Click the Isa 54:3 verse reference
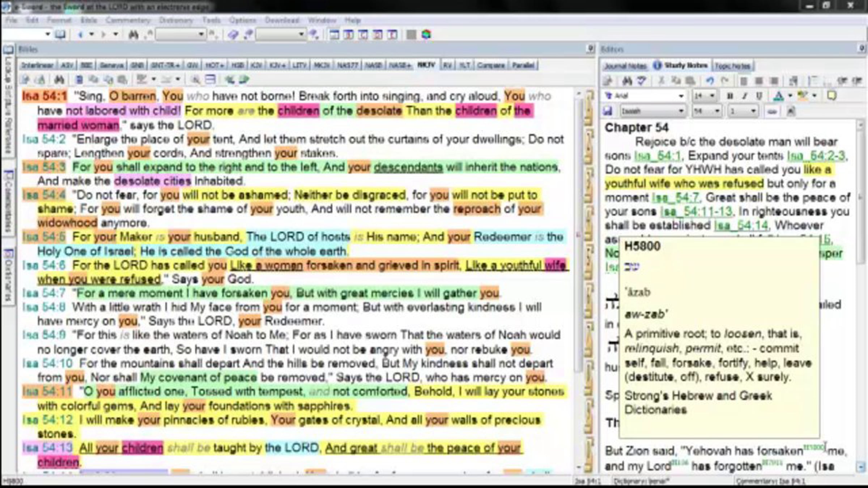Viewport: 868px width, 488px height. [x=44, y=167]
